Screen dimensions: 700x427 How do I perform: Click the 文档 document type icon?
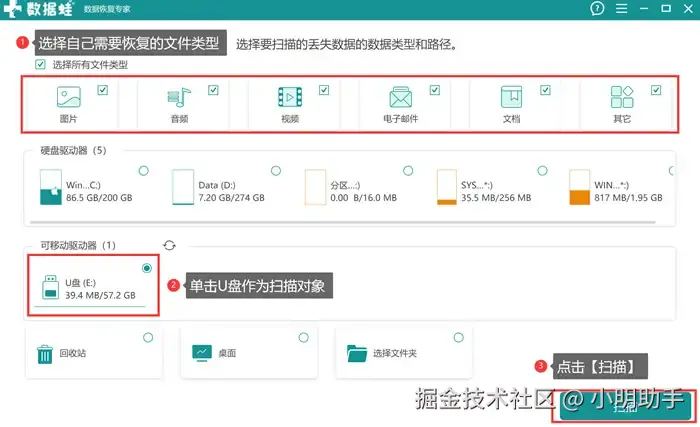(x=511, y=97)
